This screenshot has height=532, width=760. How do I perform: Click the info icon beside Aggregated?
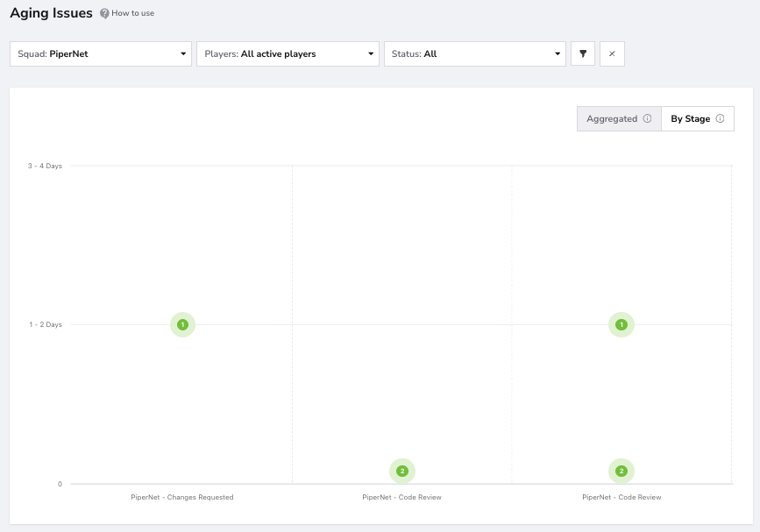(647, 118)
